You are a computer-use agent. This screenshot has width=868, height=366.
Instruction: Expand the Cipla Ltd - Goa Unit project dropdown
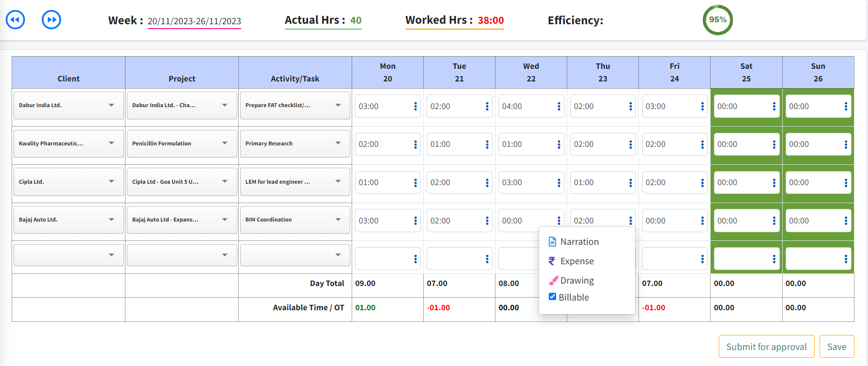[x=182, y=182]
